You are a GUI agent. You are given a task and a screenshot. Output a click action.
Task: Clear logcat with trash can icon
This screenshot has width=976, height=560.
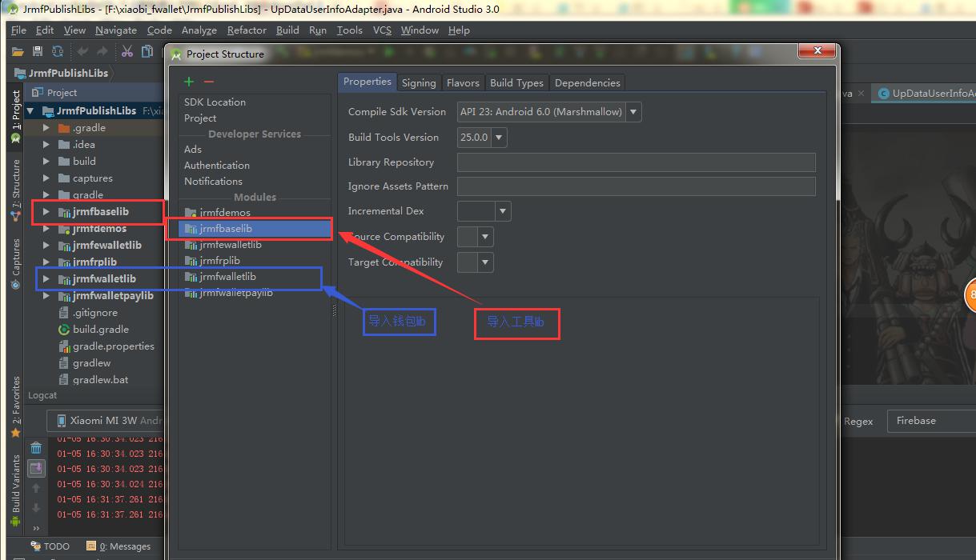pyautogui.click(x=36, y=448)
